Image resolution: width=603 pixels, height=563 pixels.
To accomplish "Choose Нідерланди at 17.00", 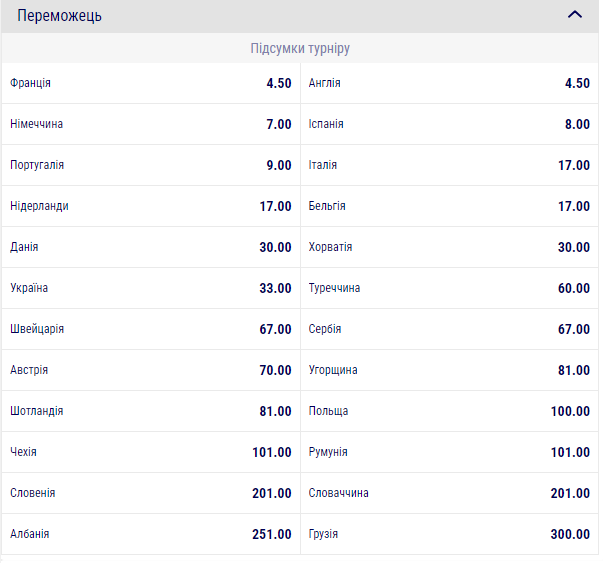I will coord(151,206).
